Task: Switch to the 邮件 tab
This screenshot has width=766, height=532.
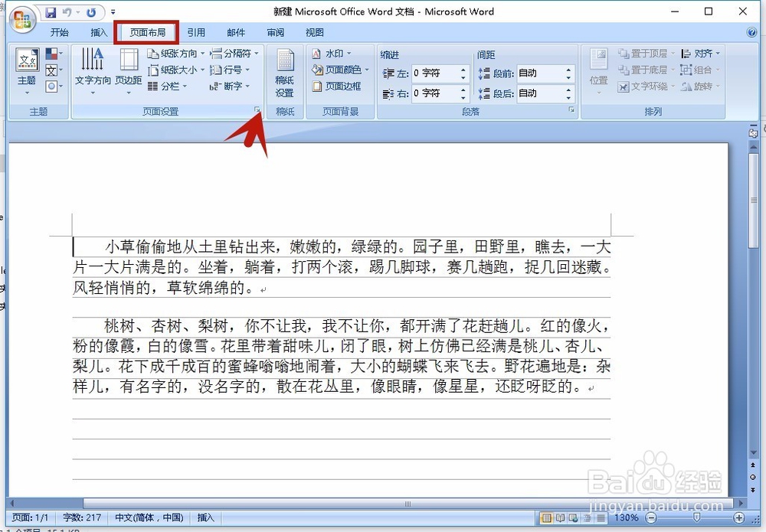Action: click(x=236, y=33)
